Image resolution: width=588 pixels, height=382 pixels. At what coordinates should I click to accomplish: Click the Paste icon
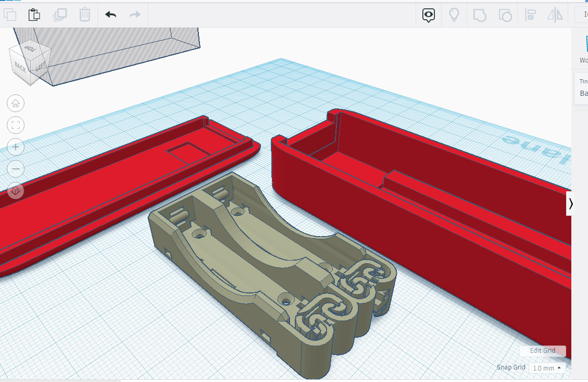[34, 14]
